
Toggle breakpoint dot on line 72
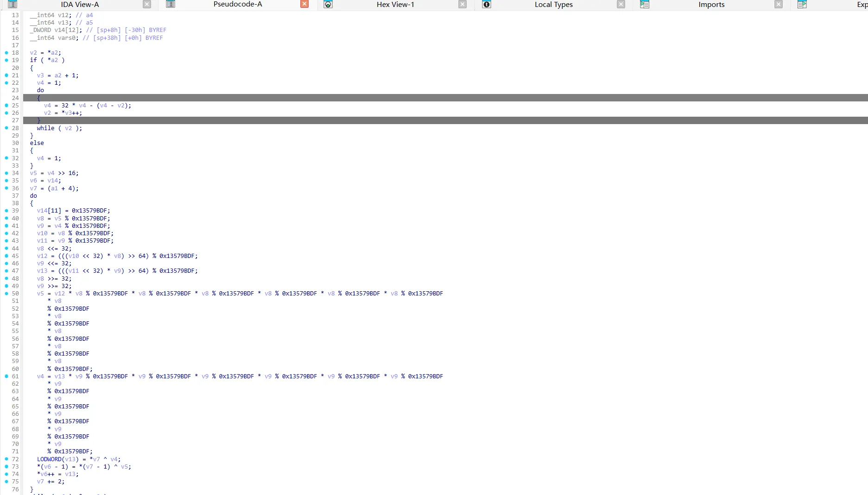[x=6, y=459]
